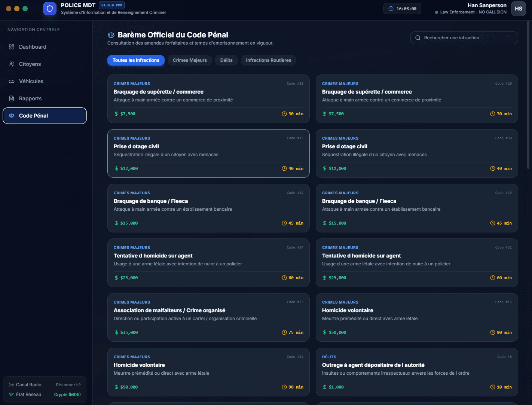Click the Citoyens people icon
This screenshot has height=405, width=532.
12,64
